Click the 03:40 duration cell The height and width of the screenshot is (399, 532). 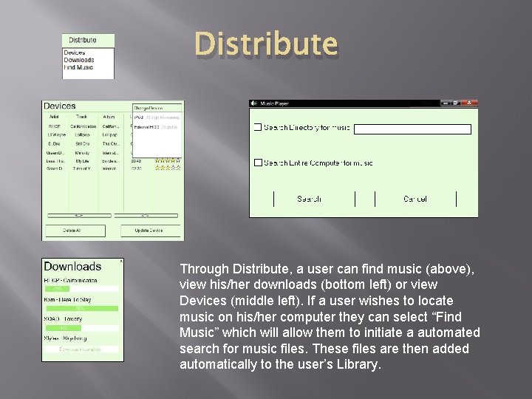pos(137,161)
